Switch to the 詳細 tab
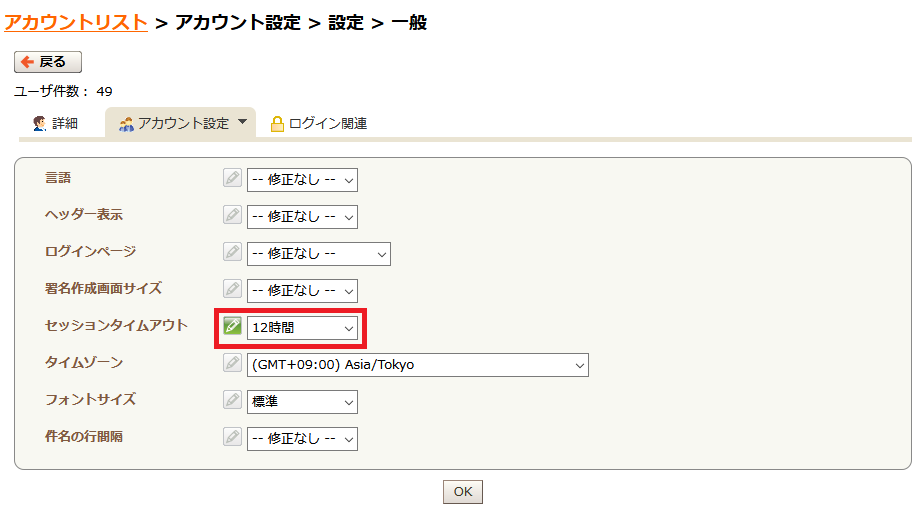The width and height of the screenshot is (918, 506). [56, 123]
